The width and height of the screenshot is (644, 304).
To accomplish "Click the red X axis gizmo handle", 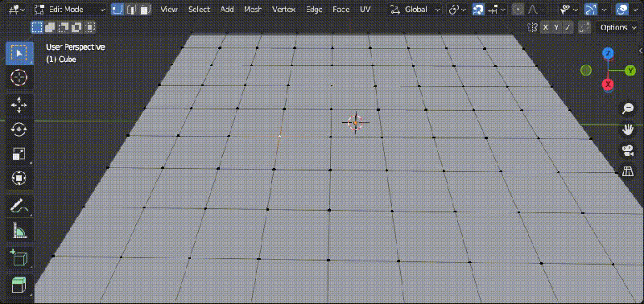I will point(608,84).
